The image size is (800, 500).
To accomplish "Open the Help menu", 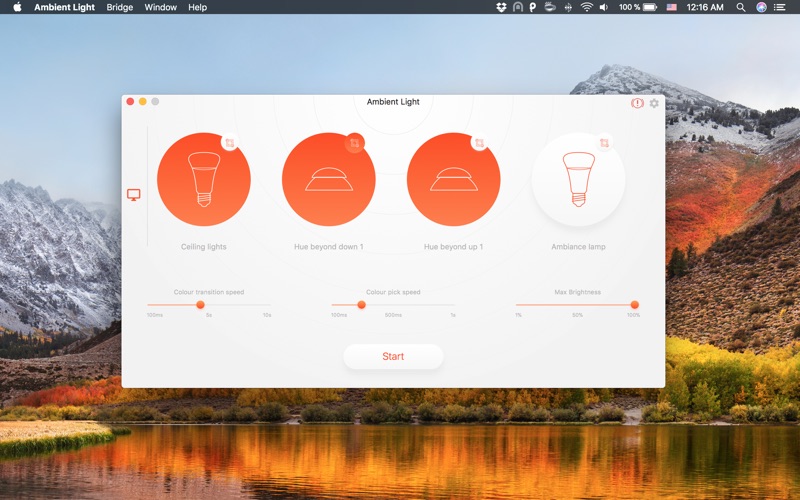I will pos(197,7).
